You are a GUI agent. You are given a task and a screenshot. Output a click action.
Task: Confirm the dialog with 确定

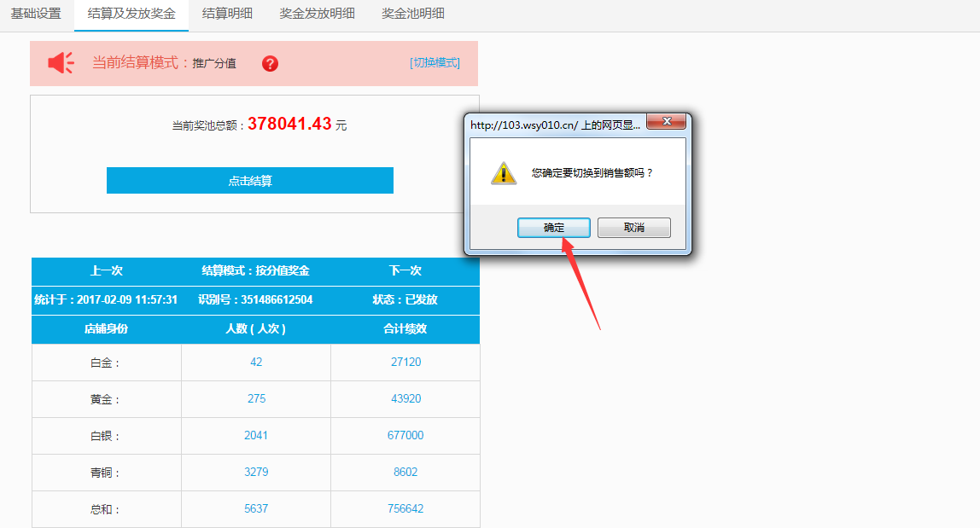click(554, 228)
